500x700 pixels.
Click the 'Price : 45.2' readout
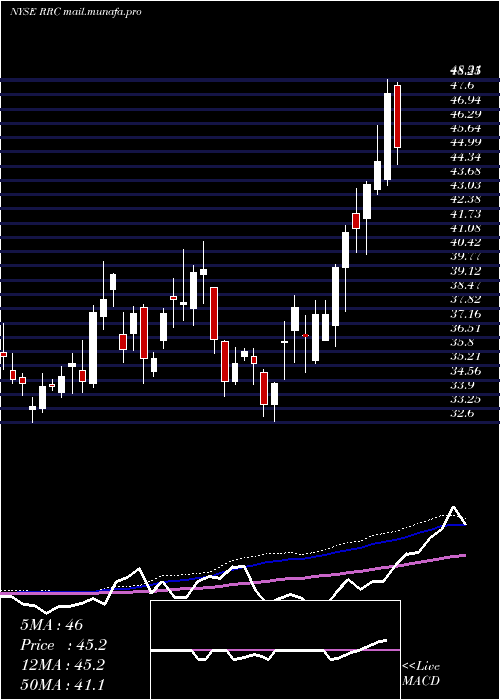tap(63, 645)
